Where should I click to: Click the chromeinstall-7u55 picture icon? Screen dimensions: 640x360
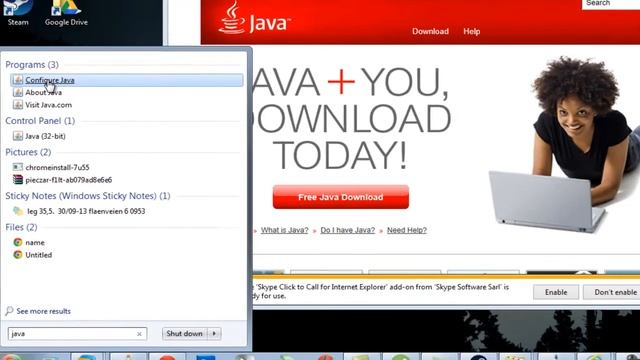(x=18, y=167)
